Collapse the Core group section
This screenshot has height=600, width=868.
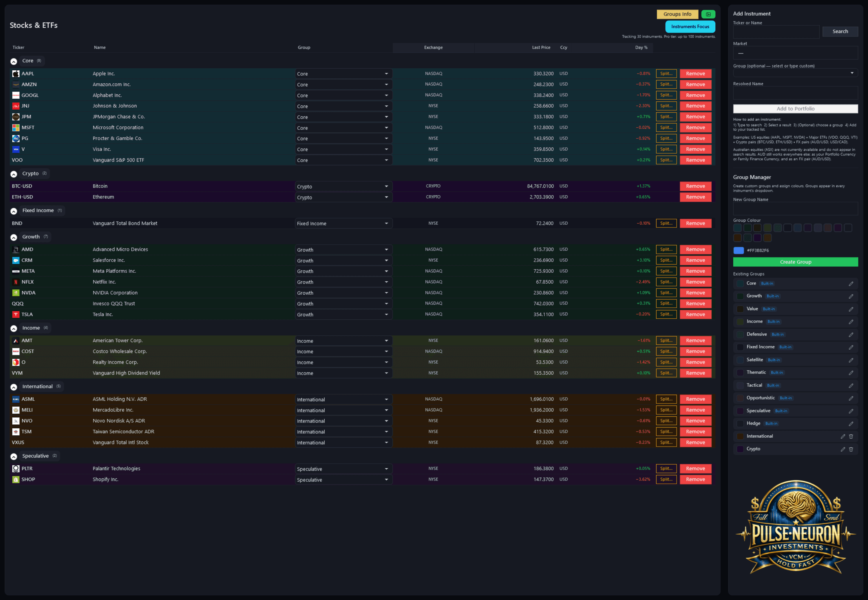[14, 61]
